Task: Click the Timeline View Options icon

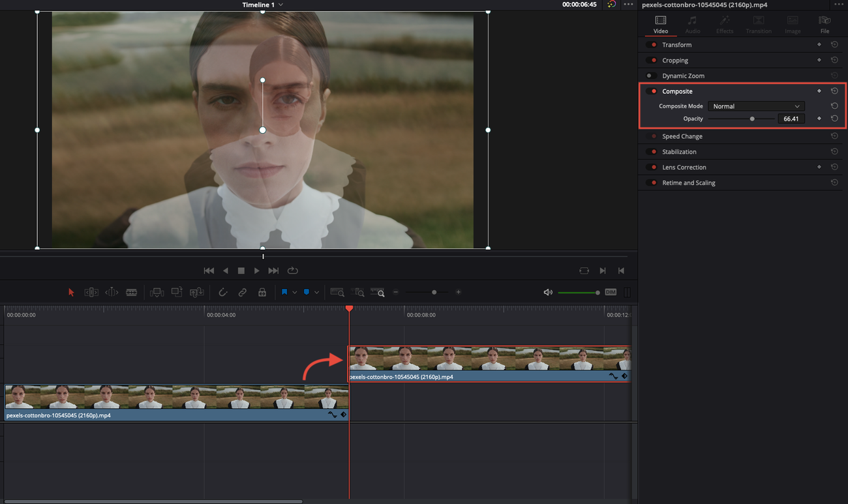Action: (x=627, y=292)
